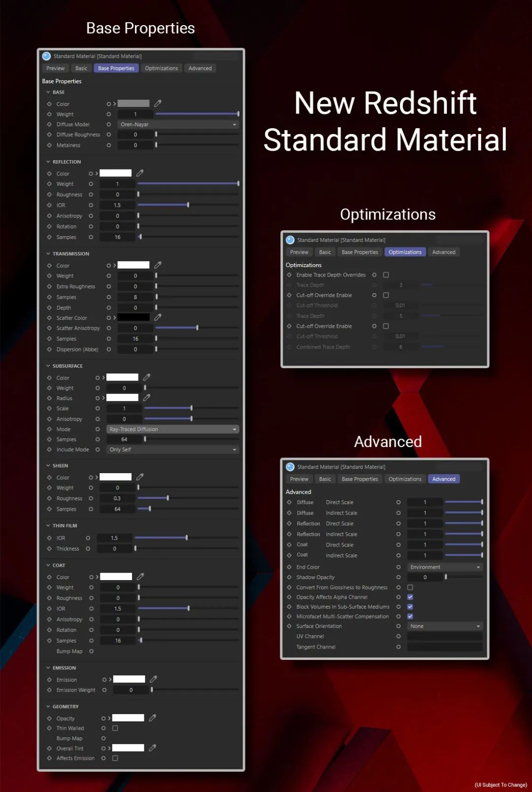Click the Reflection Color eyedropper icon

[140, 173]
